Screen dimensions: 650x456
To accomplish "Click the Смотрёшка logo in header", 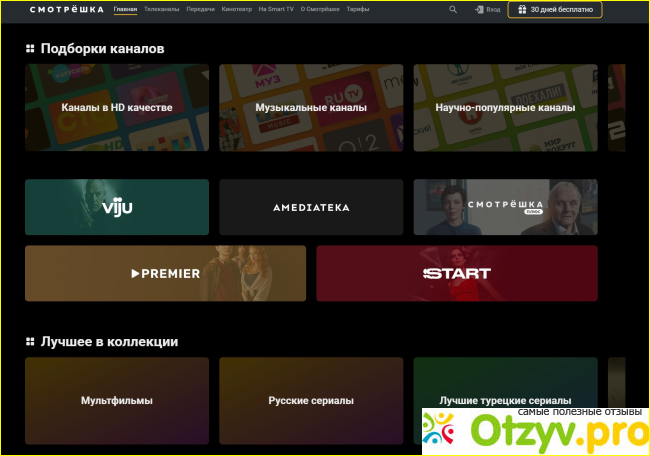I will click(67, 9).
